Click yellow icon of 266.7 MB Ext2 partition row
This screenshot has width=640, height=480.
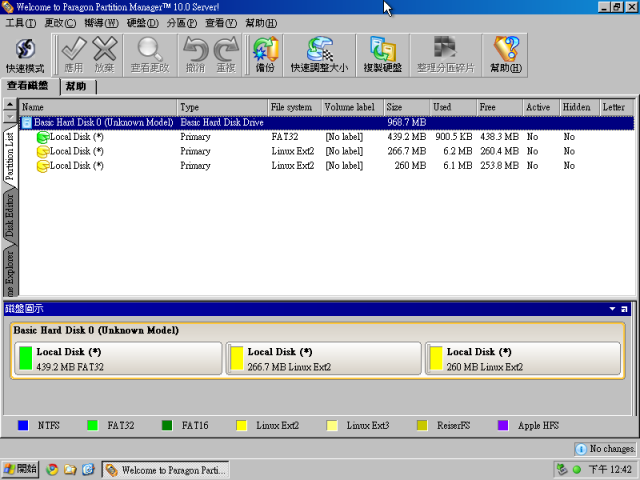tap(42, 151)
